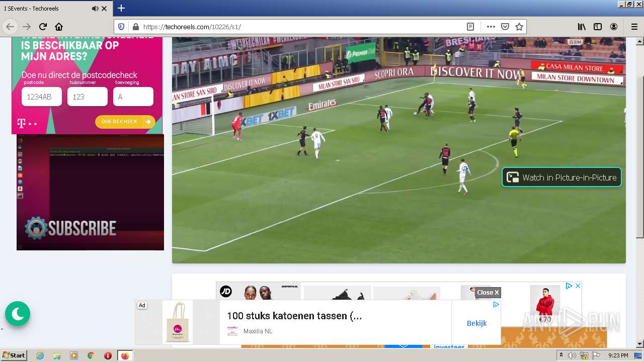The width and height of the screenshot is (644, 362).
Task: Open the Firefox home page
Action: pos(59,27)
